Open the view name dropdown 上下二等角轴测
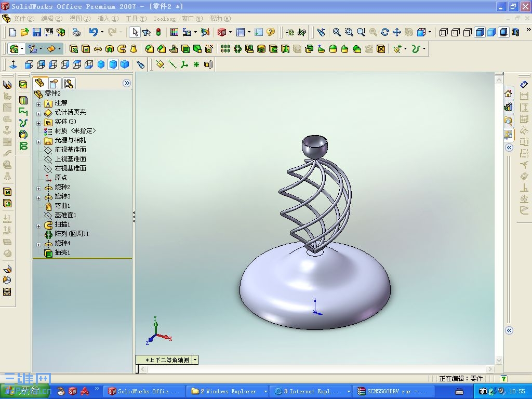This screenshot has height=399, width=532. coord(195,360)
